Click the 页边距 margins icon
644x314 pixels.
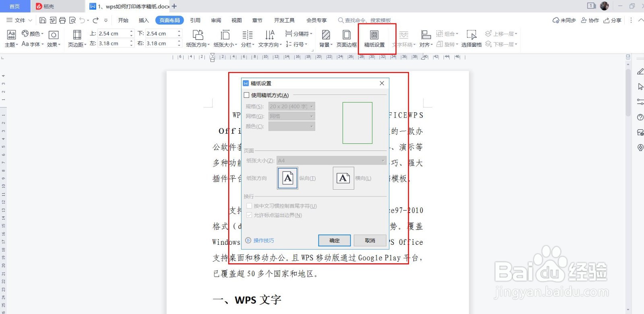[77, 35]
